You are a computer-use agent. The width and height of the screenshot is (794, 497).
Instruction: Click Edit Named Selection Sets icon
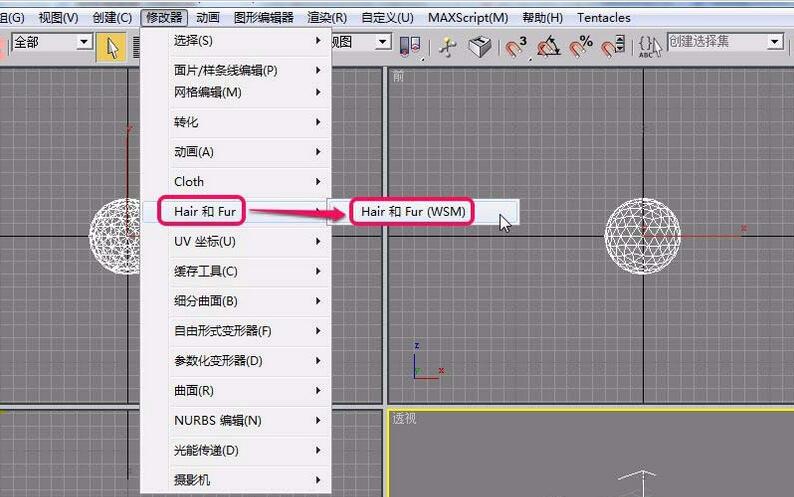click(650, 47)
